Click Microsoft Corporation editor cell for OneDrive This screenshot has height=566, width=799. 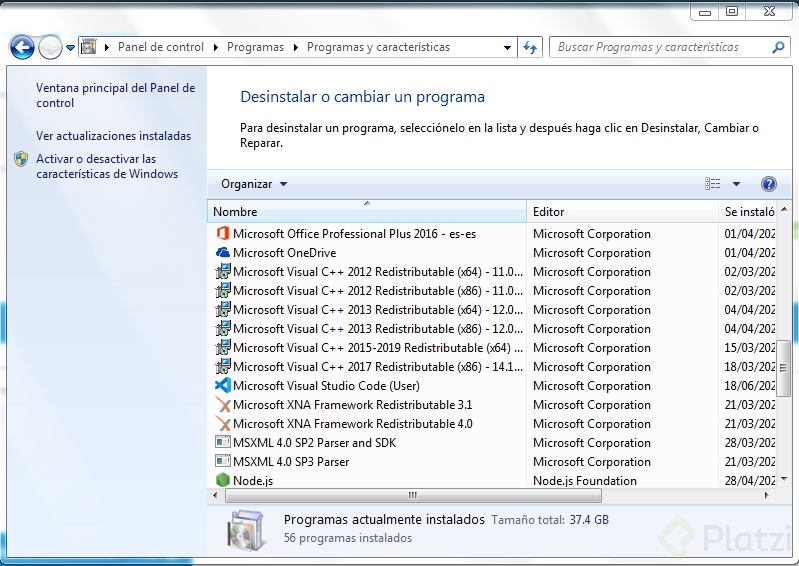(x=592, y=253)
